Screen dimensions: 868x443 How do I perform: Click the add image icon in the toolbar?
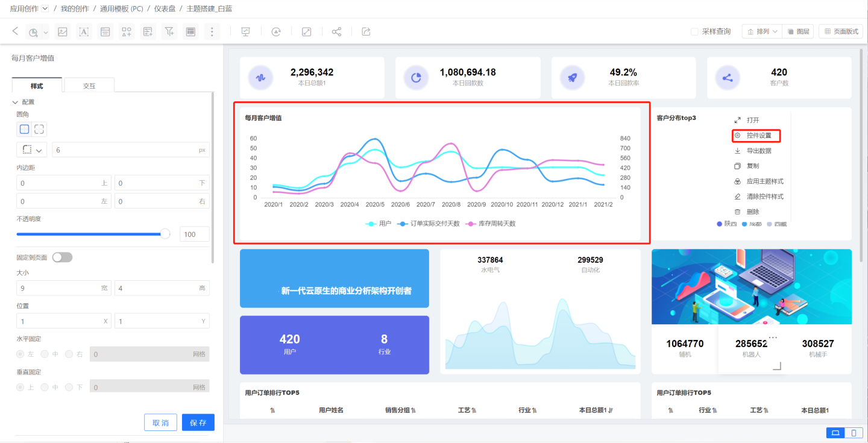(x=62, y=32)
